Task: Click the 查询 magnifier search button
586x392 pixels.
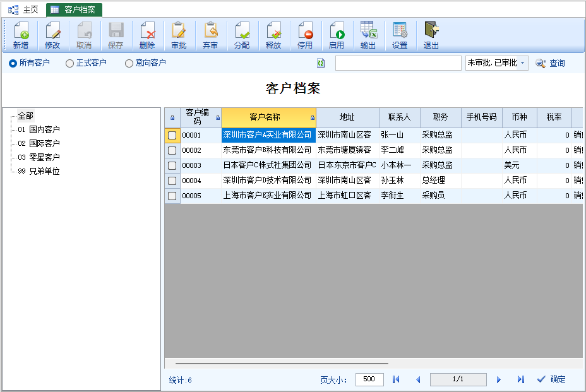Action: [550, 63]
